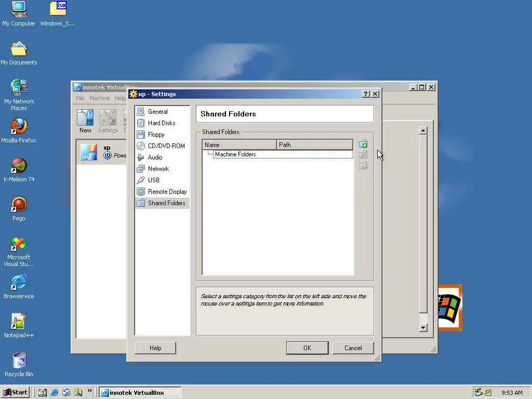Image resolution: width=532 pixels, height=399 pixels.
Task: Go to the Network settings category
Action: pyautogui.click(x=162, y=169)
